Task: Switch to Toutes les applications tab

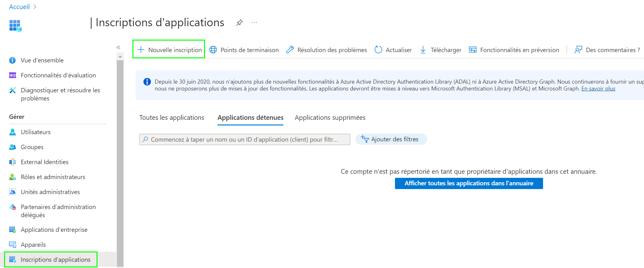Action: coord(172,118)
